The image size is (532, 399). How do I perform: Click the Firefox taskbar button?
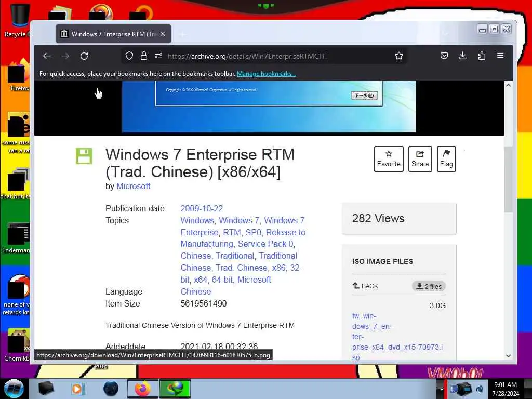[x=143, y=389]
